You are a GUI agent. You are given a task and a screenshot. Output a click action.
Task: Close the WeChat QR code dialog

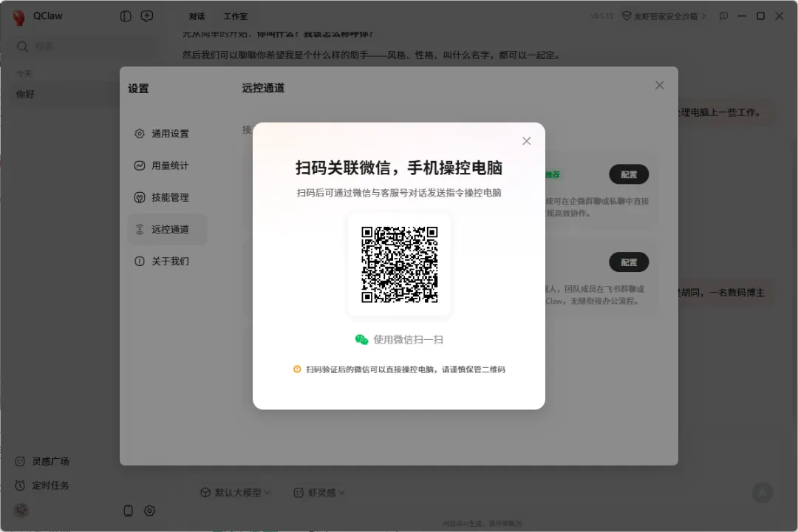pos(526,141)
